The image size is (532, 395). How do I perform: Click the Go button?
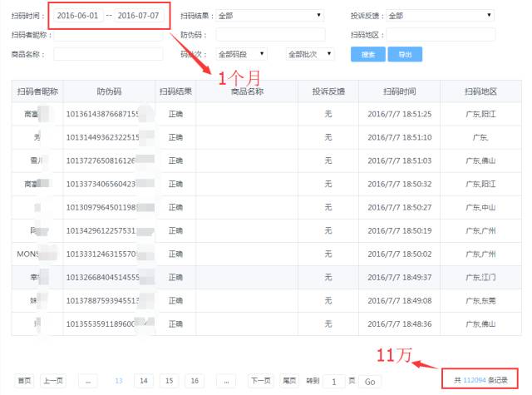tap(370, 382)
